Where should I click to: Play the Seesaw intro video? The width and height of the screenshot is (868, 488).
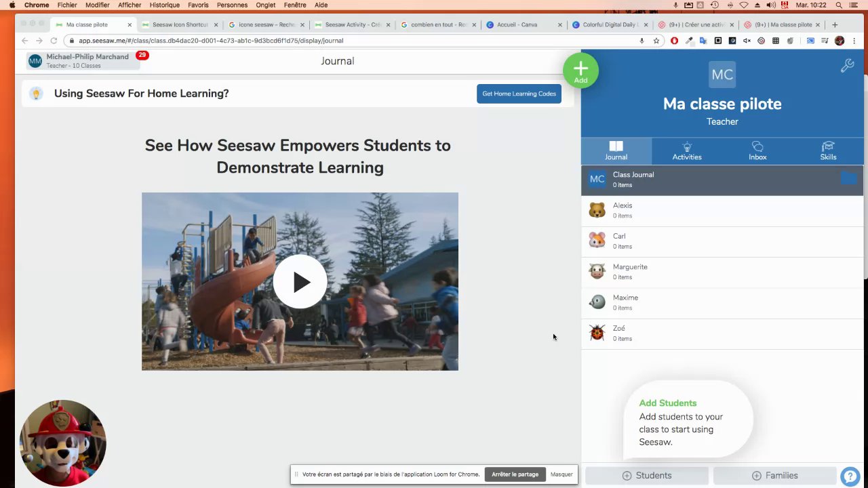tap(300, 282)
